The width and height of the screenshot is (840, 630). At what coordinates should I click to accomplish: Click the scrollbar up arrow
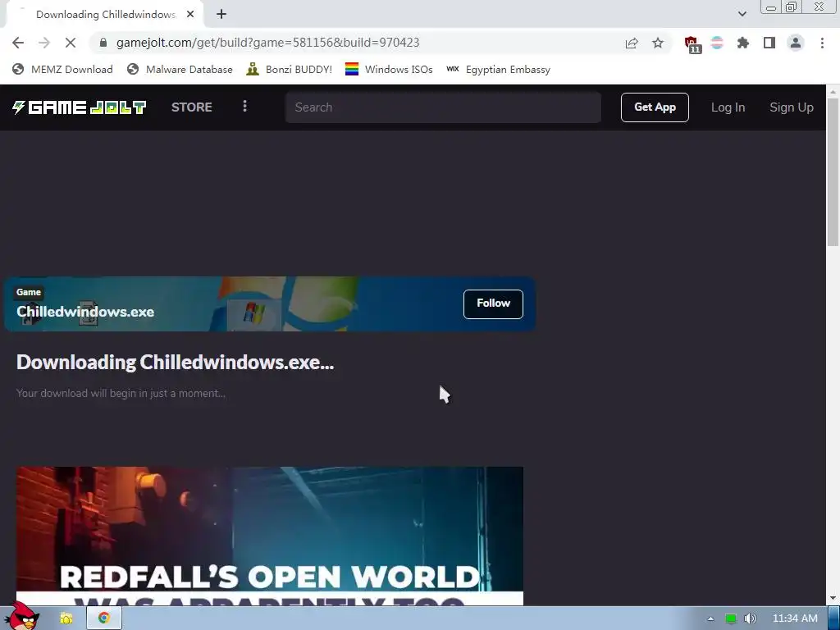pyautogui.click(x=833, y=92)
